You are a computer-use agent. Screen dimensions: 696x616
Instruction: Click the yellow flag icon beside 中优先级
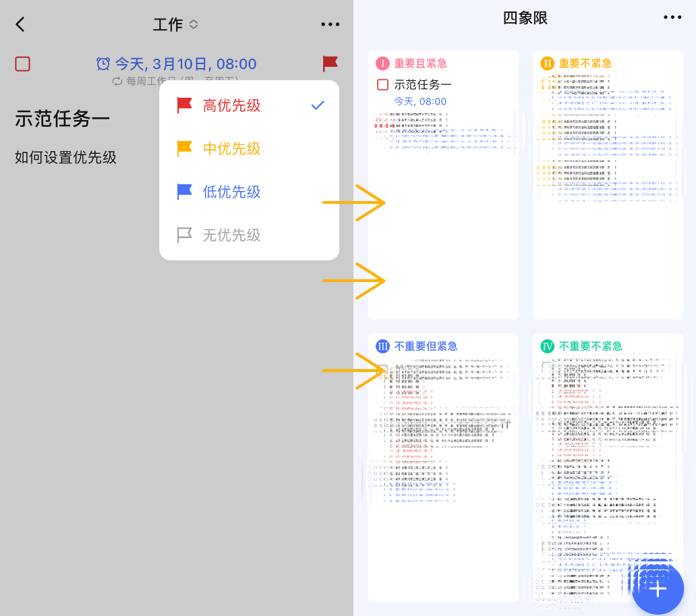click(x=184, y=149)
